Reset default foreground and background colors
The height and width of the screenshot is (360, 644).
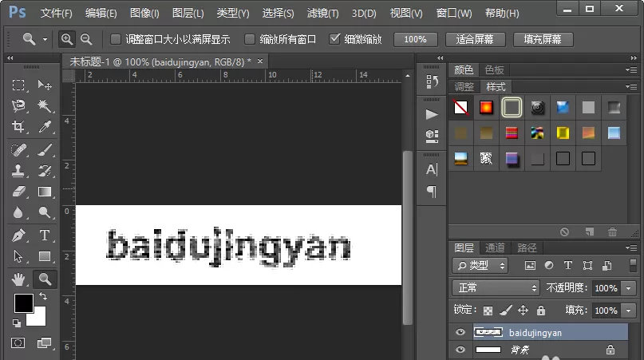[x=17, y=323]
